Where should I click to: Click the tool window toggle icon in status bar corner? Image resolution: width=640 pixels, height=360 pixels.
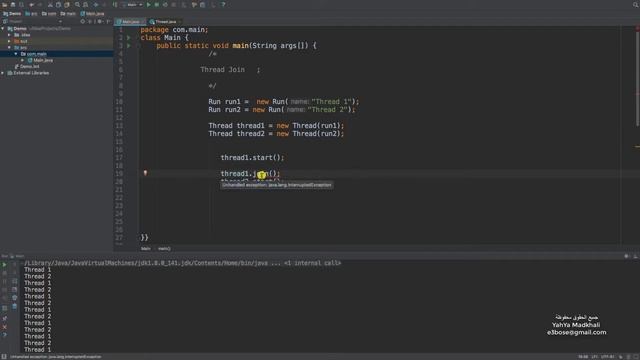click(x=4, y=357)
